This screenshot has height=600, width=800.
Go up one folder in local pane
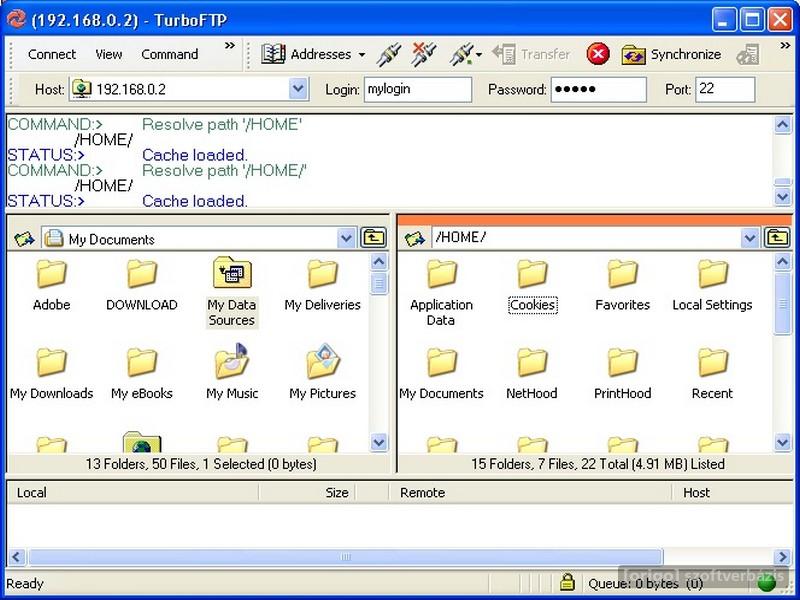[x=373, y=238]
